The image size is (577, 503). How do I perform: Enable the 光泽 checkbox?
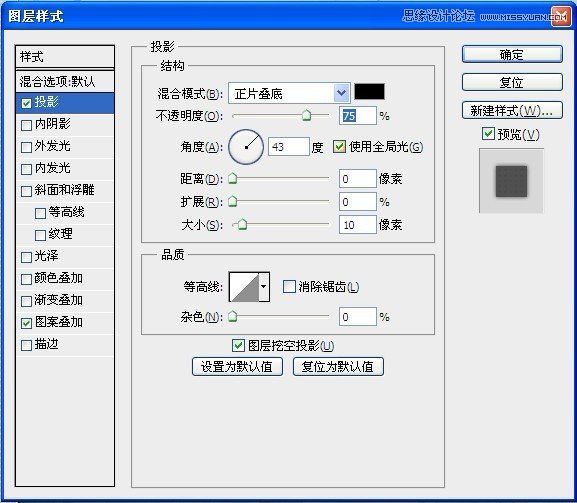(x=26, y=257)
